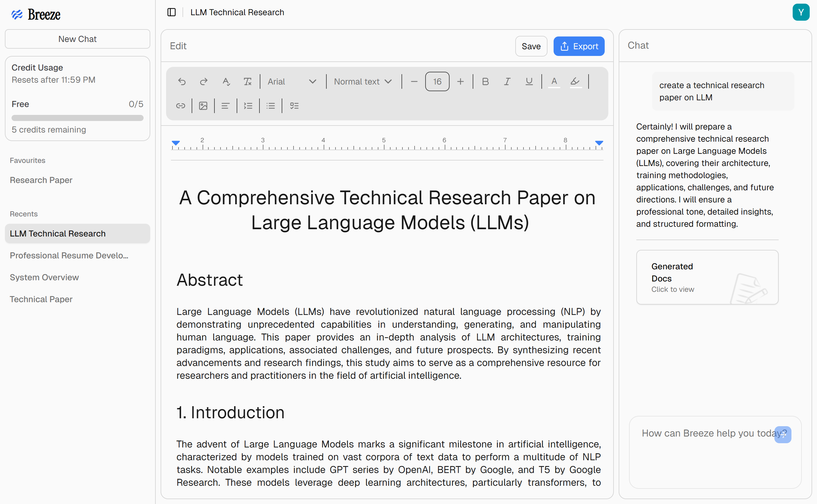
Task: Start a New Chat
Action: (x=77, y=39)
